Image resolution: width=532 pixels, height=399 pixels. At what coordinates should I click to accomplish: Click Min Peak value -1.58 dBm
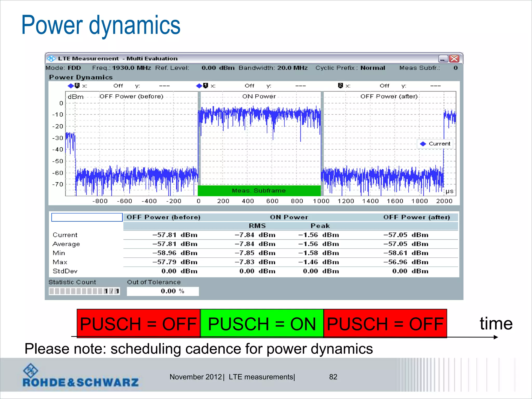(318, 253)
